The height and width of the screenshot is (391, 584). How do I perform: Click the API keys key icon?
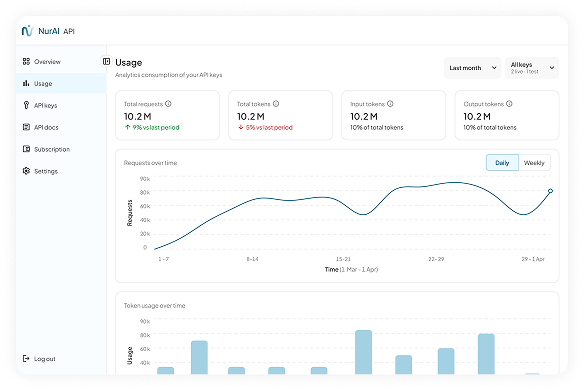pyautogui.click(x=26, y=105)
